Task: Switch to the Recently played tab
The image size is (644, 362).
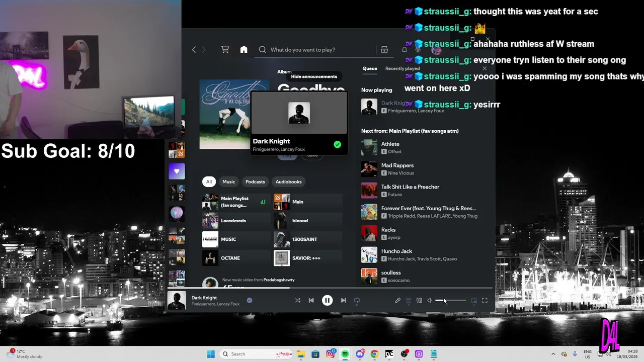Action: (403, 68)
